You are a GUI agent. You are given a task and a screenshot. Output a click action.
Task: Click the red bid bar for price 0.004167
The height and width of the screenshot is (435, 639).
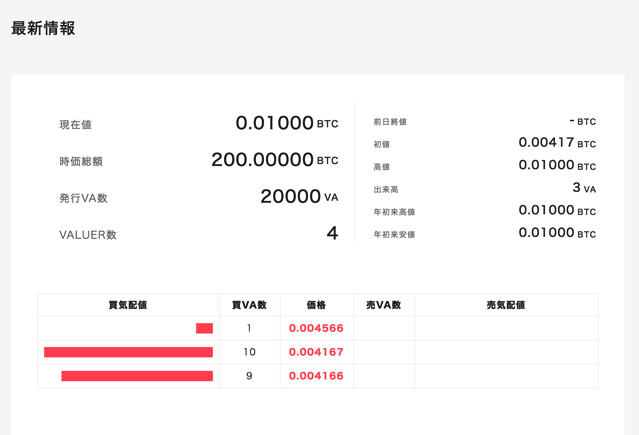point(128,352)
